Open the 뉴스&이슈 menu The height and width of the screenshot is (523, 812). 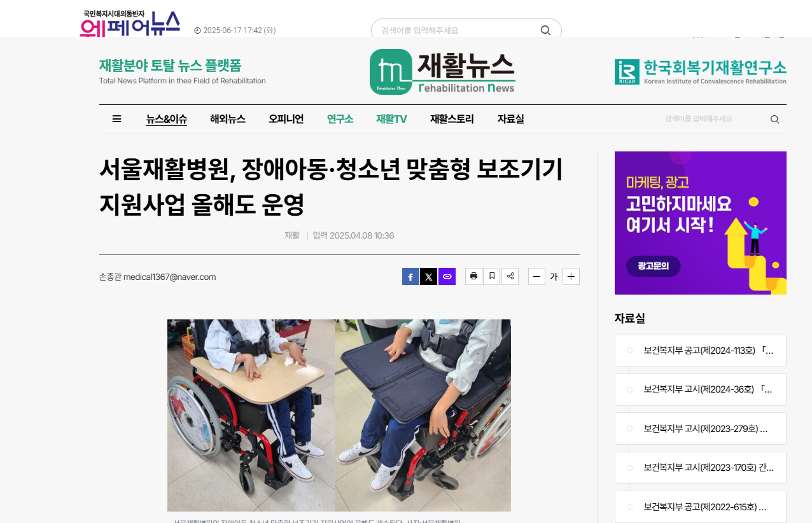[166, 119]
